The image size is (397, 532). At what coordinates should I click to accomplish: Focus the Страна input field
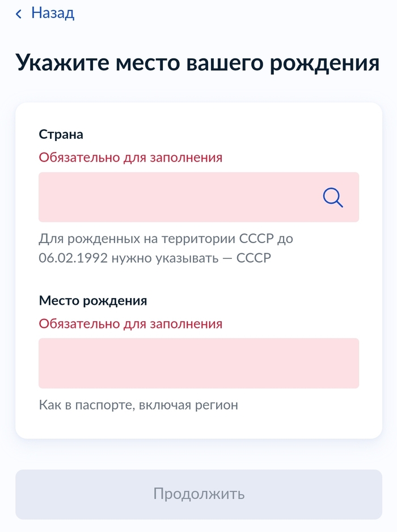176,197
